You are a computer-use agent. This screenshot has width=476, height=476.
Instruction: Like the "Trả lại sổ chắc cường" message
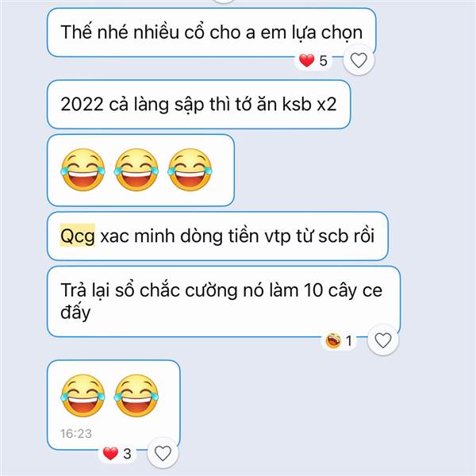(383, 340)
